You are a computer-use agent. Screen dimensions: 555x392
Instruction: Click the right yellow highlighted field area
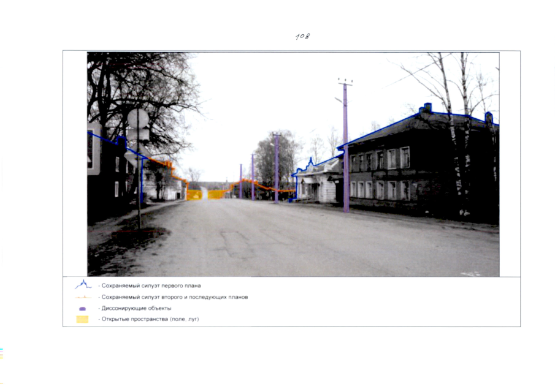[x=216, y=194]
